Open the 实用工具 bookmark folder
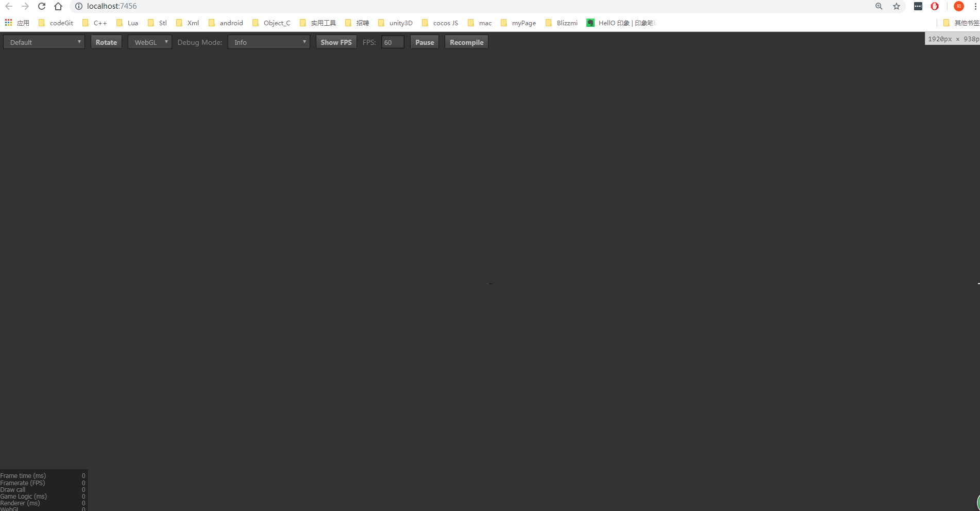This screenshot has width=980, height=511. pyautogui.click(x=318, y=23)
